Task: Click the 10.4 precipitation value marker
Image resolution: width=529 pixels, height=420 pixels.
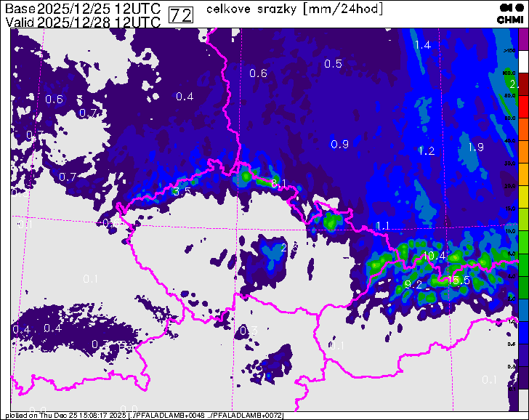Action: pyautogui.click(x=434, y=256)
